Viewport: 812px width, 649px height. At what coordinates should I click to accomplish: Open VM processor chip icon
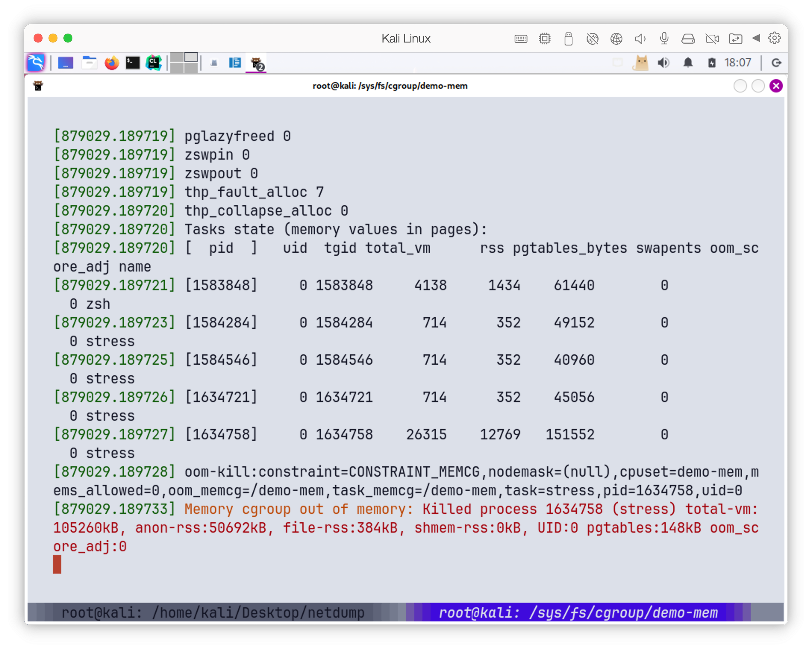click(x=544, y=38)
